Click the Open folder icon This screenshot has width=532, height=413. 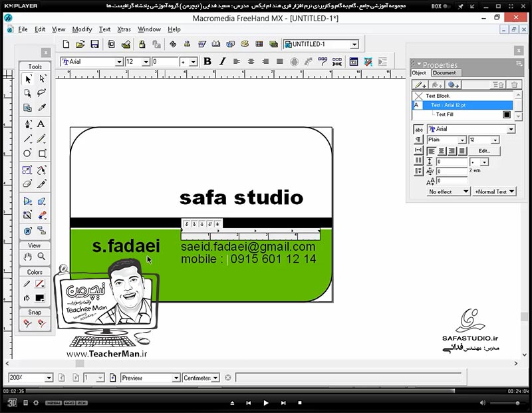click(80, 44)
